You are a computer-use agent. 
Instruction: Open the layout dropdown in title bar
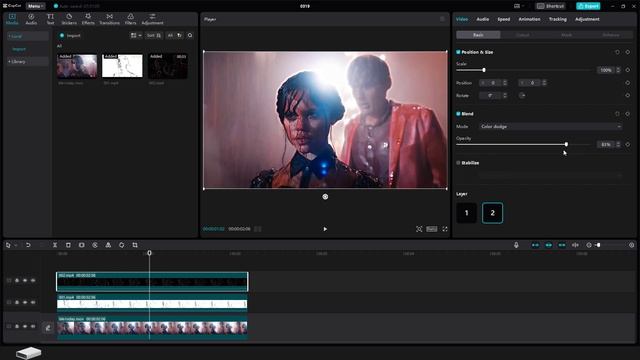click(519, 6)
